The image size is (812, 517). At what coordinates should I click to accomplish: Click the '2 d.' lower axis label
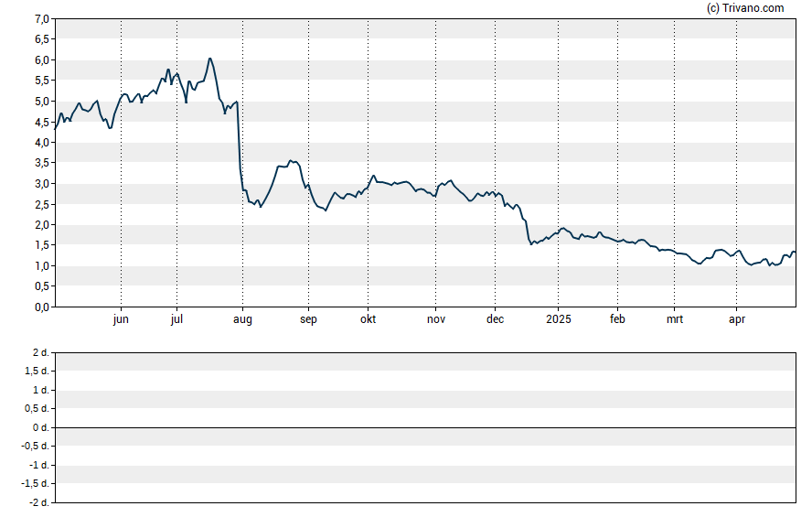pos(40,353)
